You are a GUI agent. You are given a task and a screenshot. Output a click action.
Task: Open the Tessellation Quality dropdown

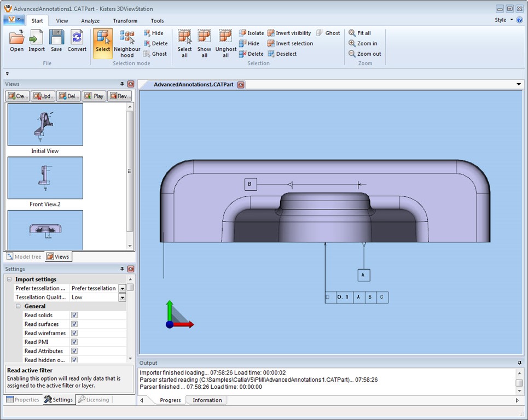click(x=122, y=297)
